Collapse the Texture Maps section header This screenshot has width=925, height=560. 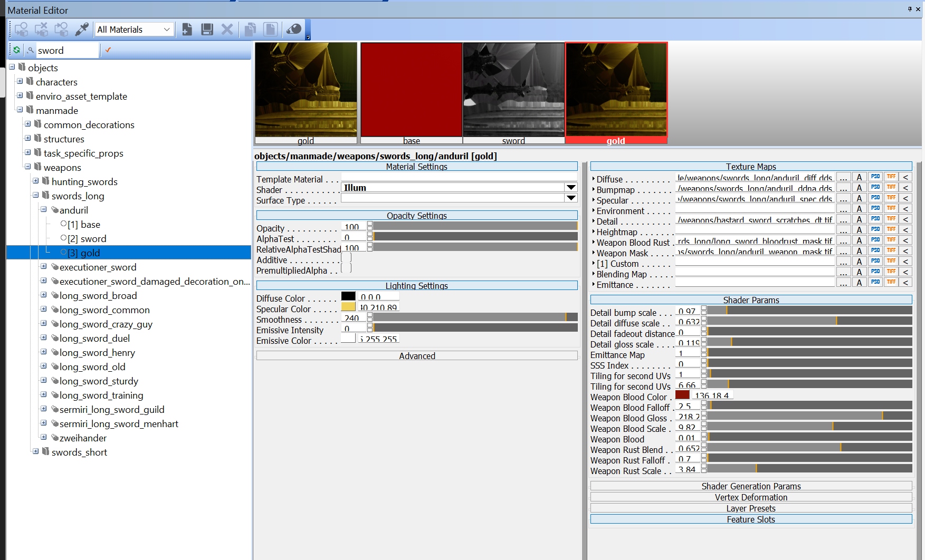pos(751,167)
